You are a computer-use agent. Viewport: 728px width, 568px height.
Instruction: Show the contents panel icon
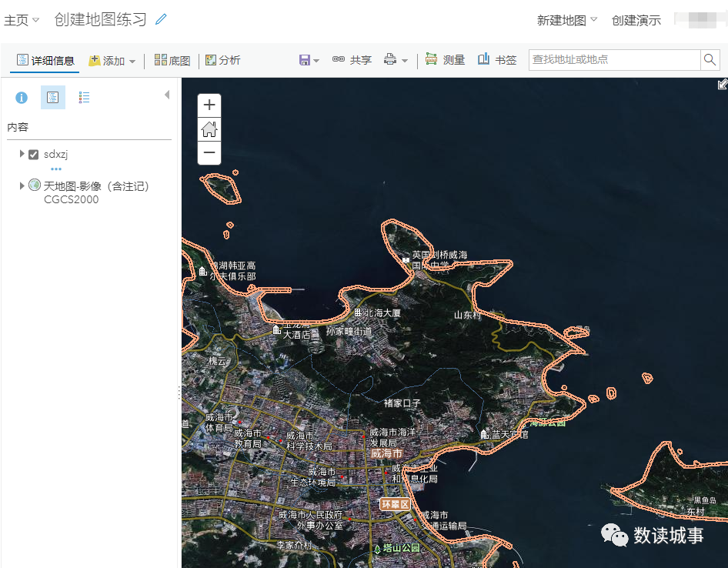point(53,98)
